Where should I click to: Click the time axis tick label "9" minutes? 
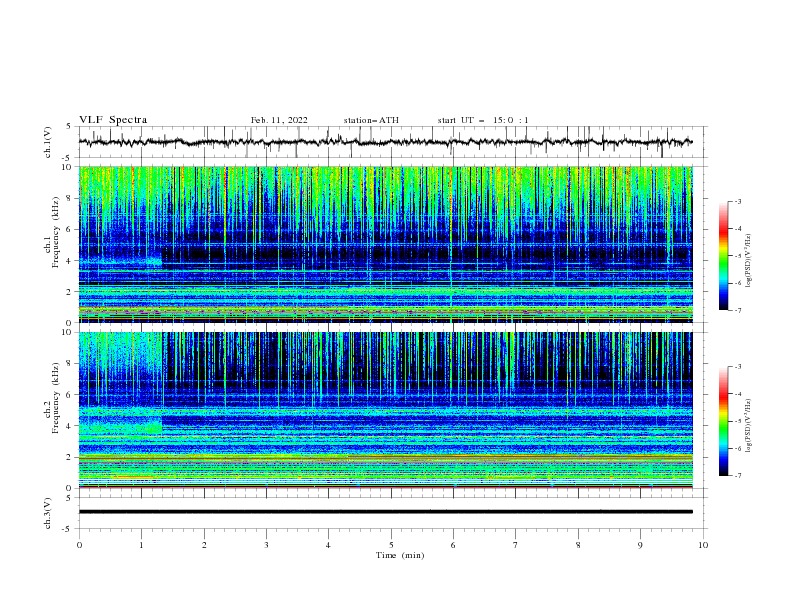tap(640, 545)
